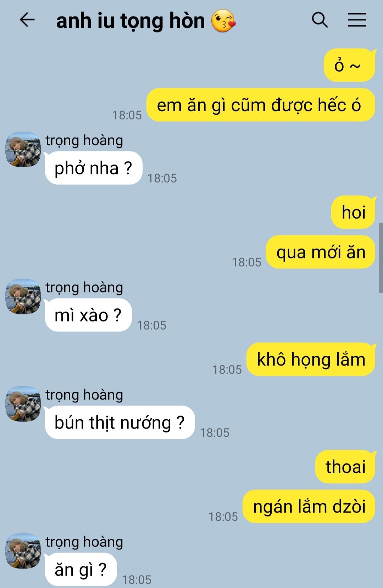Click sender name above 'mì xào ?'
The width and height of the screenshot is (383, 588).
tap(84, 287)
